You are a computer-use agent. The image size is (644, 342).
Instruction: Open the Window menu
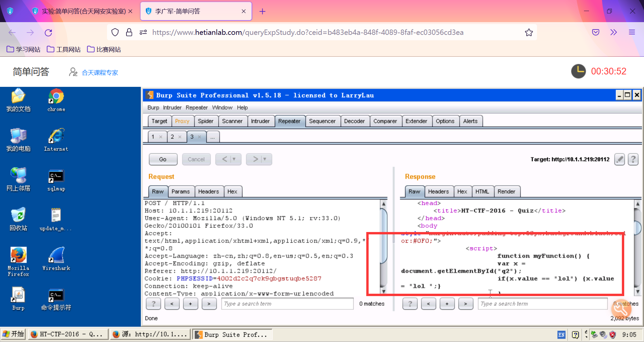point(222,108)
